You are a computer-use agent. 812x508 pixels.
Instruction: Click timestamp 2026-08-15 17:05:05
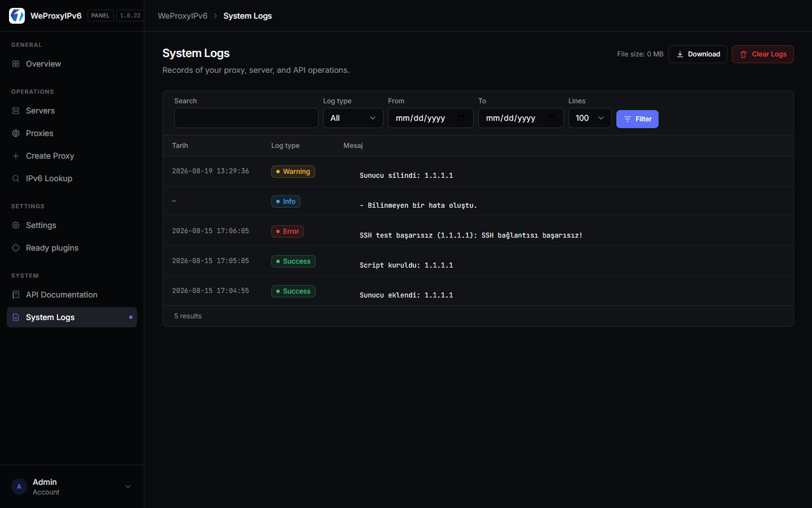click(x=210, y=261)
